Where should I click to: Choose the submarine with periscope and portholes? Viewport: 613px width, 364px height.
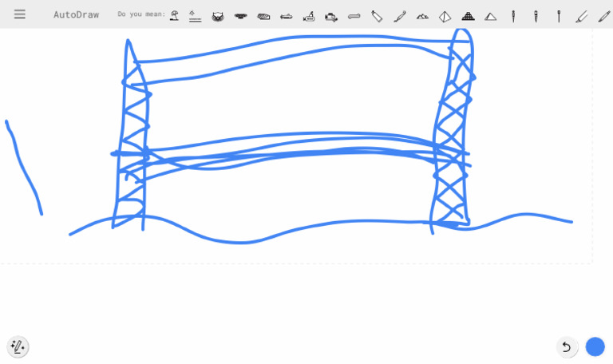[309, 17]
